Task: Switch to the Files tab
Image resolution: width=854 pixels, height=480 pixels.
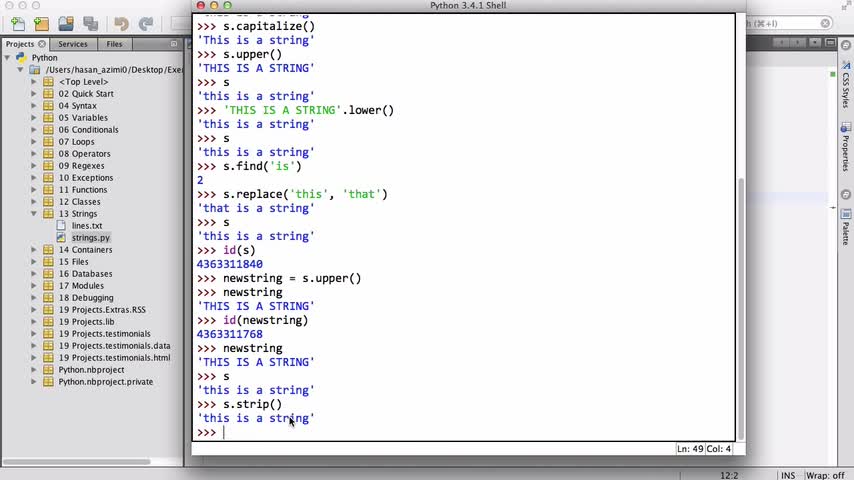Action: (x=114, y=44)
